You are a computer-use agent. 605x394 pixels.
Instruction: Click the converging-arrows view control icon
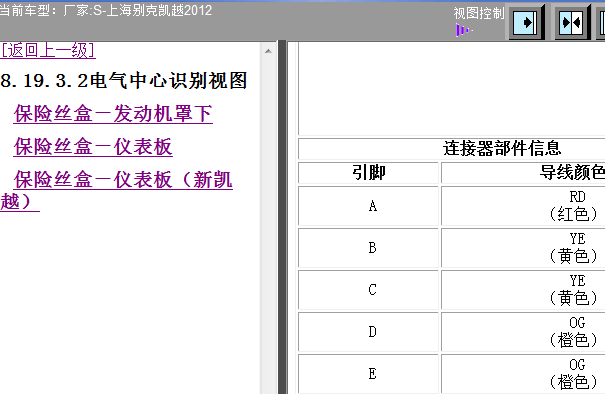point(572,22)
